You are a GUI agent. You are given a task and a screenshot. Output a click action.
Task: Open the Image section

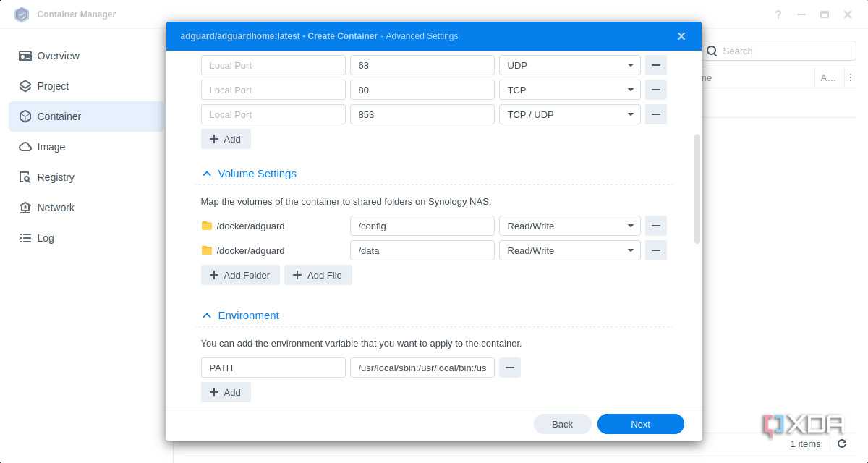click(87, 147)
